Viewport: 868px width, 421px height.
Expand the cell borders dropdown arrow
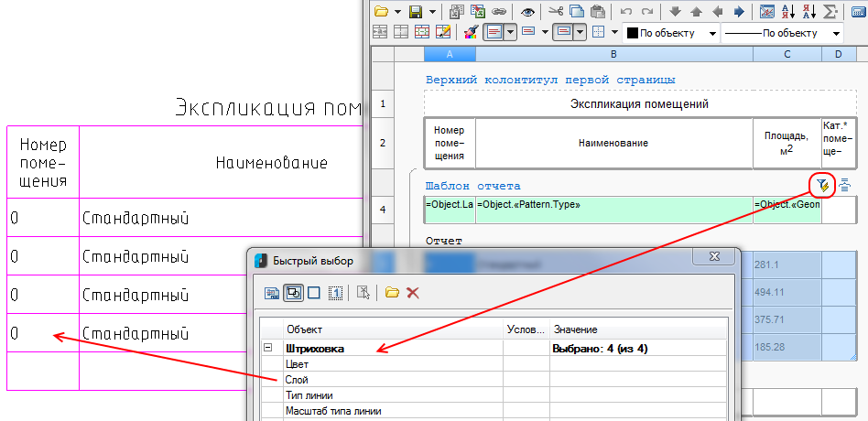[614, 33]
